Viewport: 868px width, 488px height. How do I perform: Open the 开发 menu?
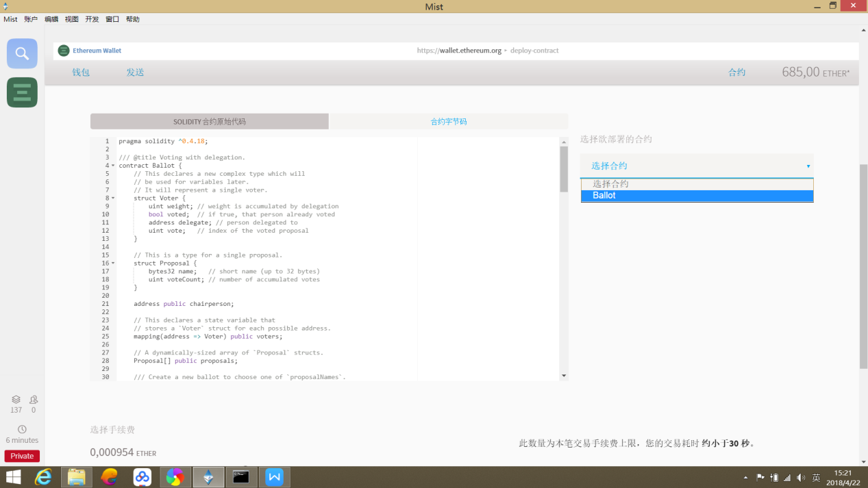(x=92, y=19)
